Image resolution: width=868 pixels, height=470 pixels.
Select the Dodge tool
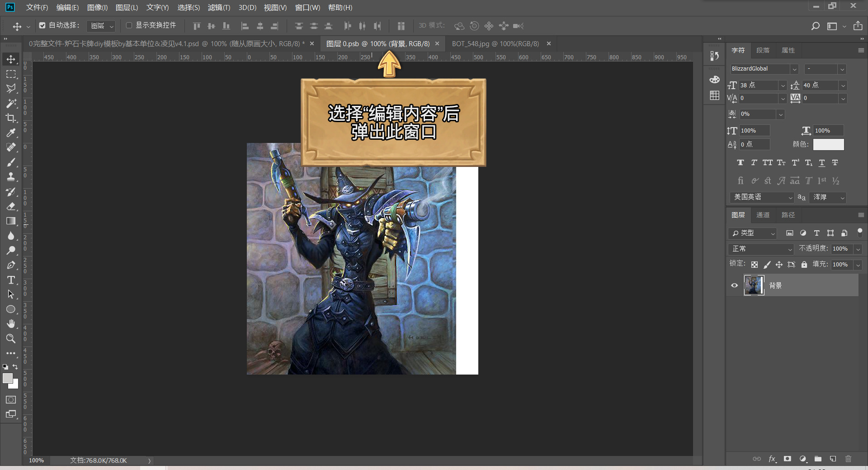pyautogui.click(x=11, y=250)
